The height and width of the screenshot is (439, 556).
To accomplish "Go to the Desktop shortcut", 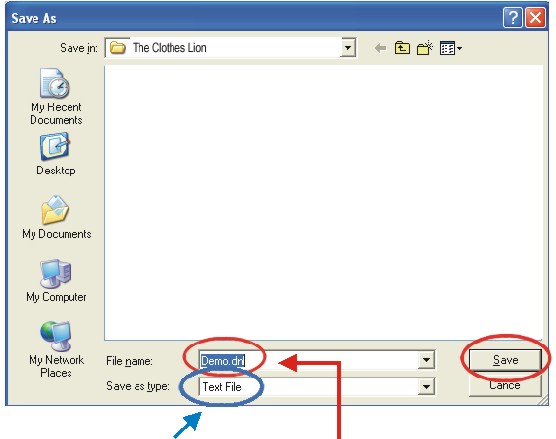I will (56, 154).
